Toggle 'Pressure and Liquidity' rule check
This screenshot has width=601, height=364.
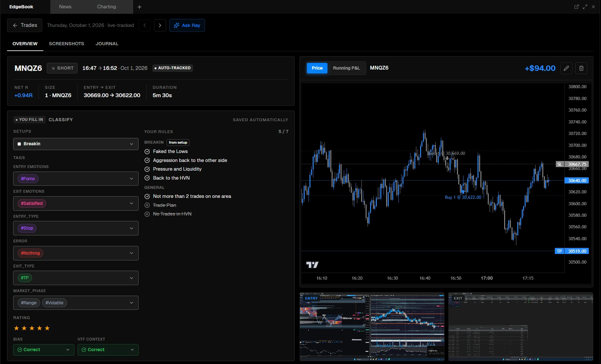(x=147, y=169)
